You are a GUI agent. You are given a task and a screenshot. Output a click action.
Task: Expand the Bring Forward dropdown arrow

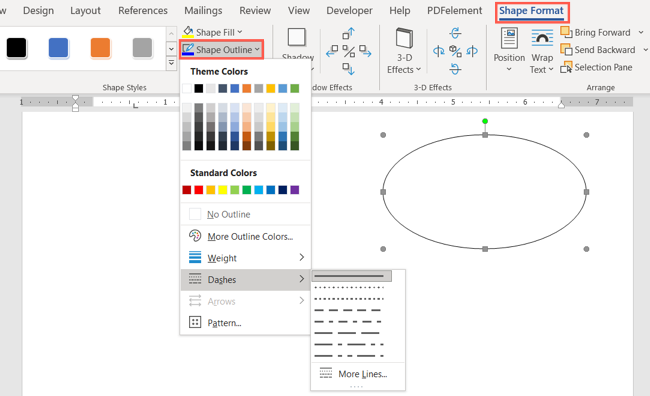[x=641, y=32]
